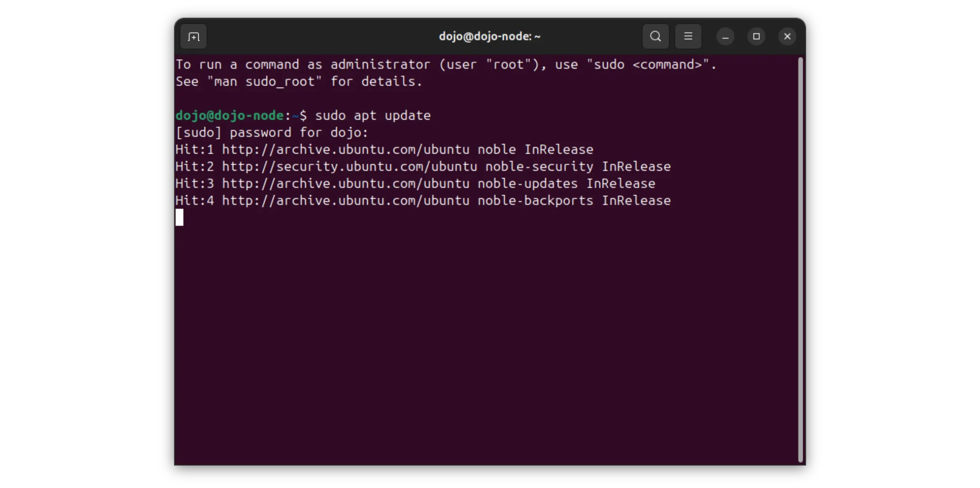Click the "man sudo_root" text
Viewport: 980px width, 488px height.
(264, 82)
